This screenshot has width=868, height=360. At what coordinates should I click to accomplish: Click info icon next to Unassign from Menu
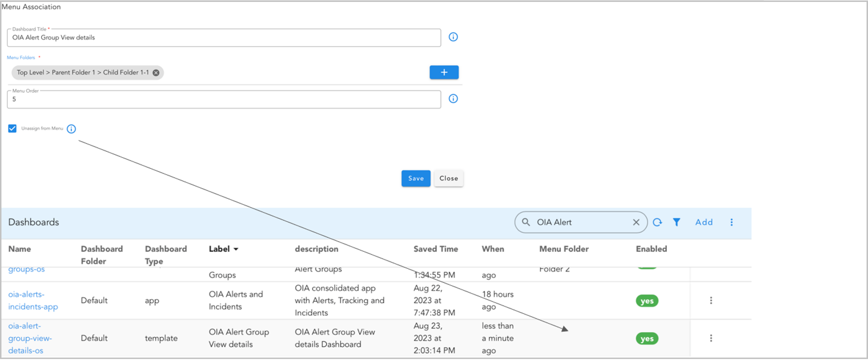[x=71, y=129]
